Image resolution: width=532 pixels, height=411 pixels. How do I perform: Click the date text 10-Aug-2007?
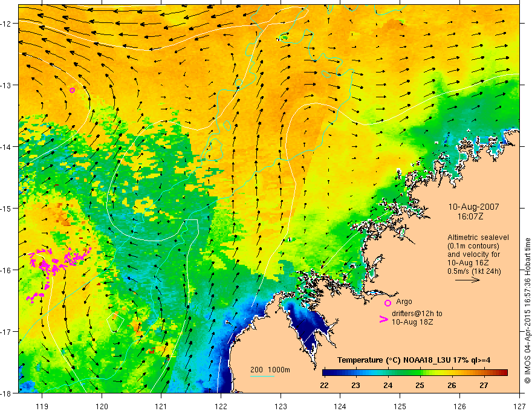[473, 207]
